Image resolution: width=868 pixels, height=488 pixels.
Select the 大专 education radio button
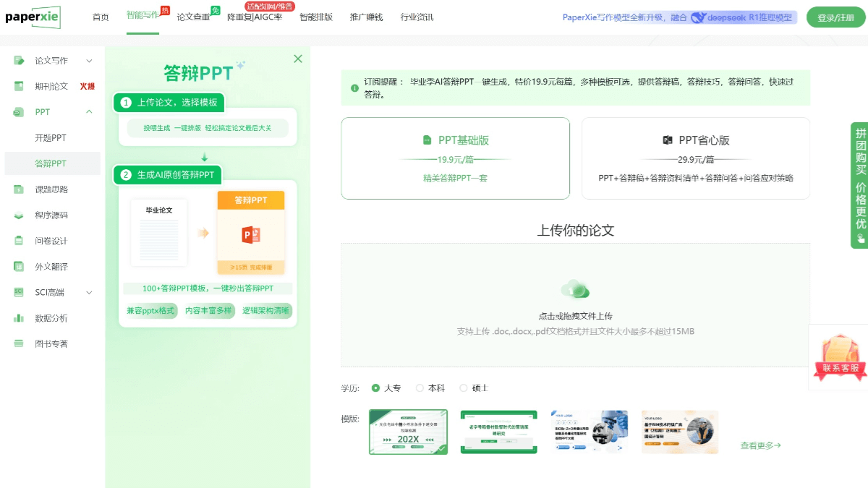pos(375,388)
